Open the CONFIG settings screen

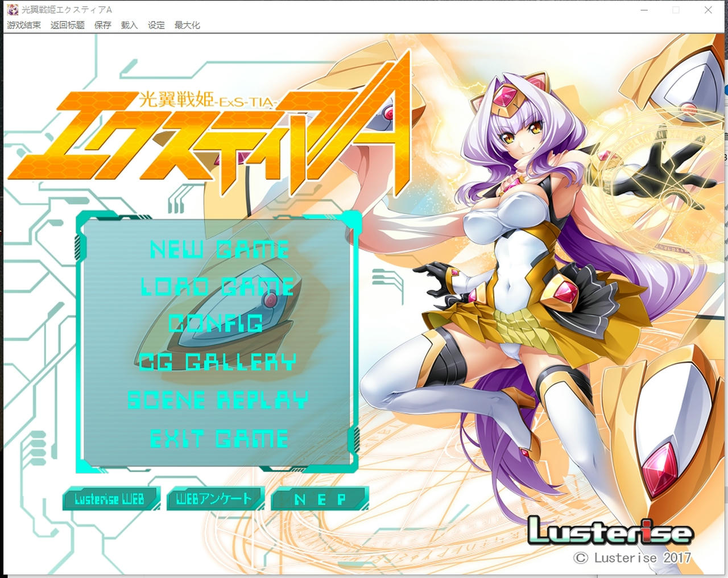click(217, 324)
